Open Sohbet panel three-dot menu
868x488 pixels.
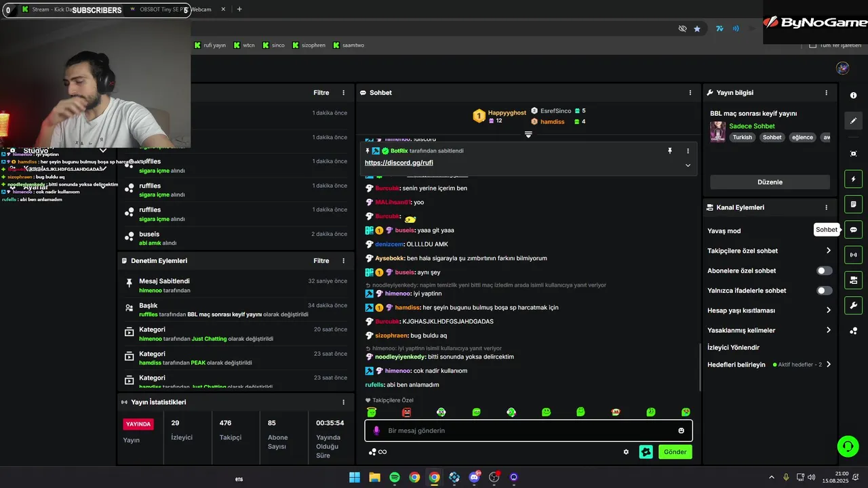click(x=690, y=93)
